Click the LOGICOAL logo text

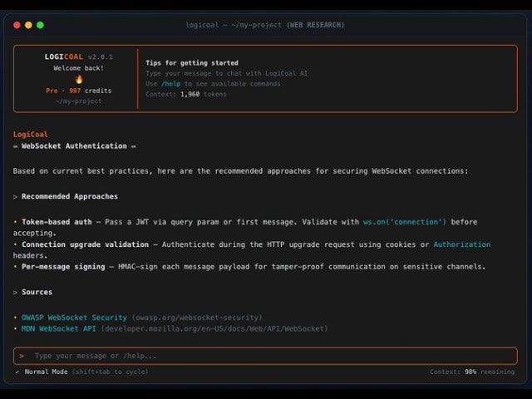click(x=64, y=57)
